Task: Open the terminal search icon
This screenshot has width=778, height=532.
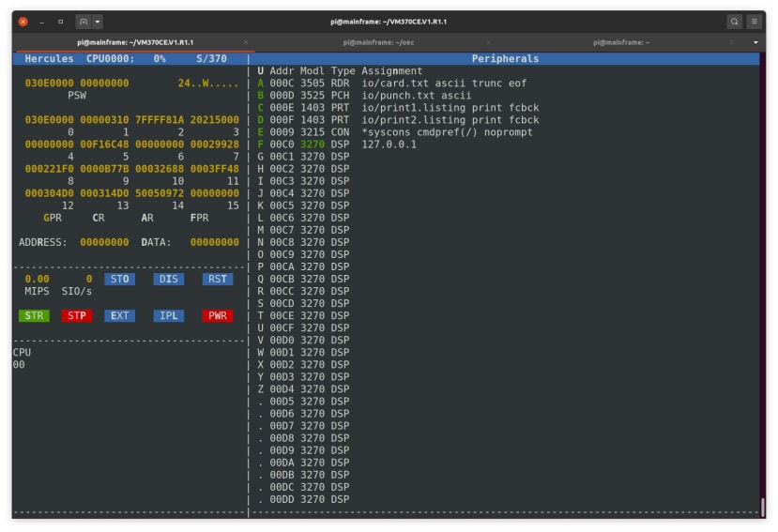Action: (x=734, y=22)
